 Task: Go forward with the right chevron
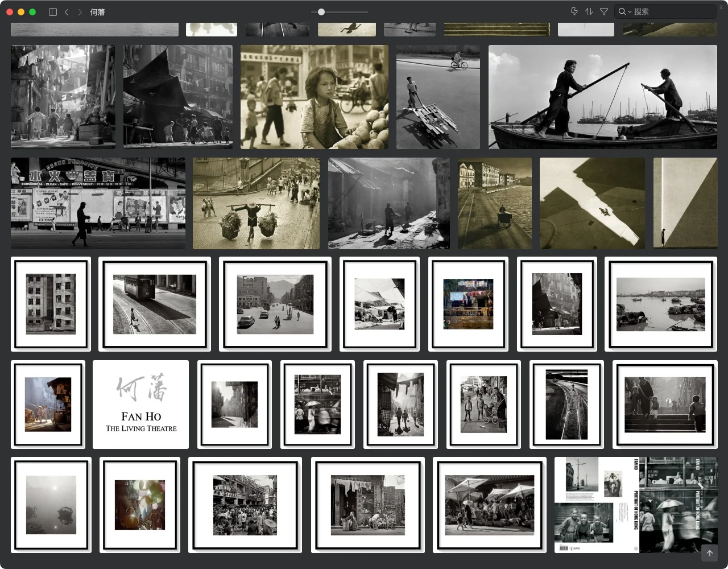pyautogui.click(x=80, y=11)
